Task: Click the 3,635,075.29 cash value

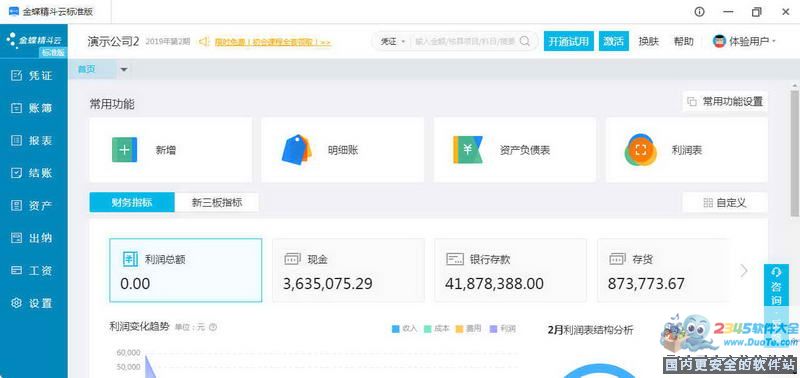Action: (328, 284)
